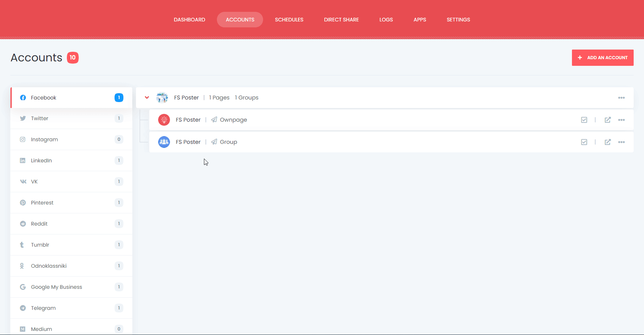Viewport: 644px width, 335px height.
Task: Collapse the FS Poster account tree
Action: pyautogui.click(x=147, y=98)
